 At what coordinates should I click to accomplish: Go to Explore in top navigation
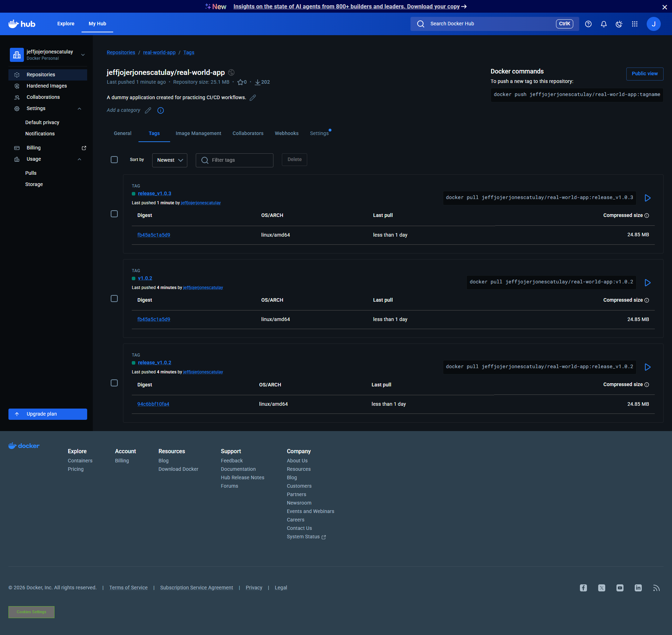click(x=66, y=24)
